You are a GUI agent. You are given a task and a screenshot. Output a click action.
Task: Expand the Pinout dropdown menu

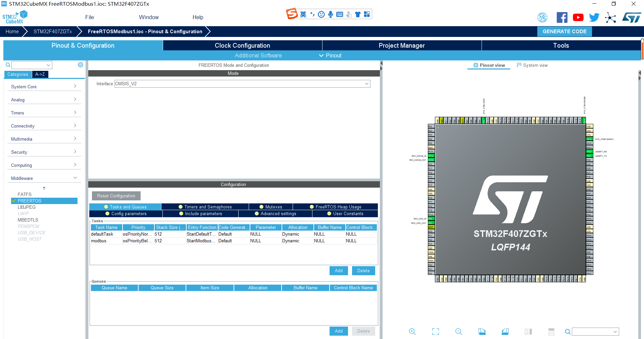(330, 55)
